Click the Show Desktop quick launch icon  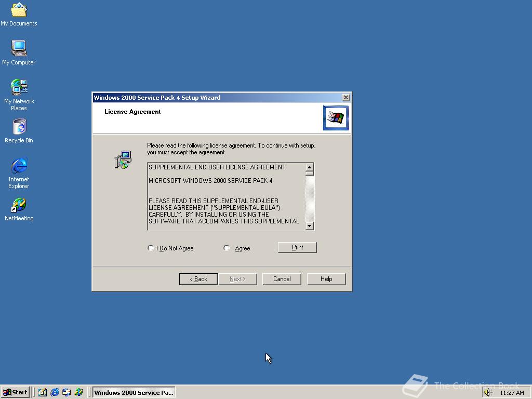pos(43,392)
